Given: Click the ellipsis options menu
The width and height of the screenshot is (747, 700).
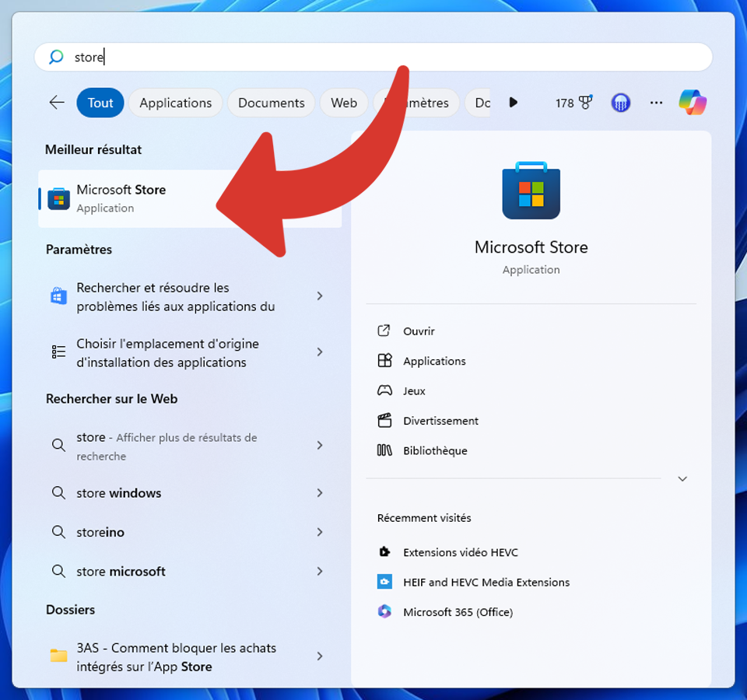Looking at the screenshot, I should [x=656, y=102].
